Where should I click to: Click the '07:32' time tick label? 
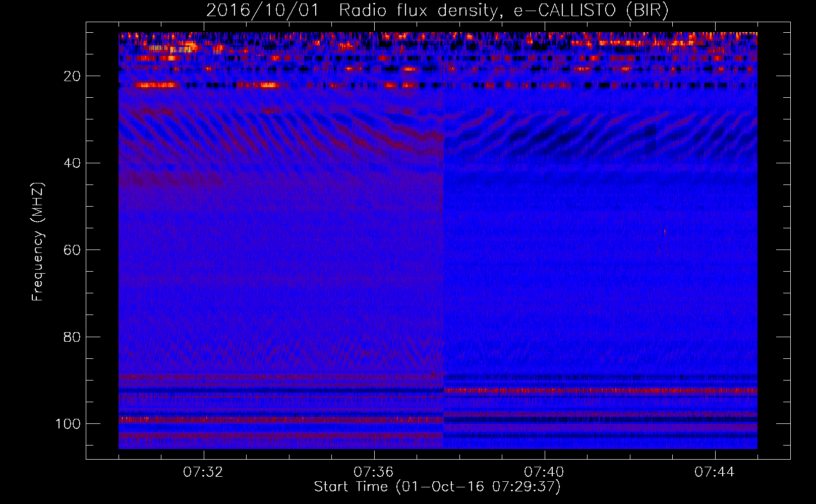(x=203, y=472)
